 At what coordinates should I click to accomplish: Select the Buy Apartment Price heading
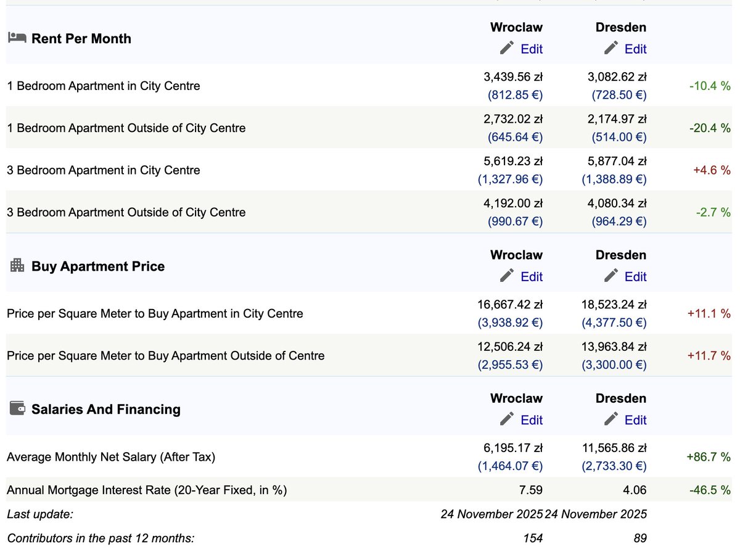click(98, 266)
